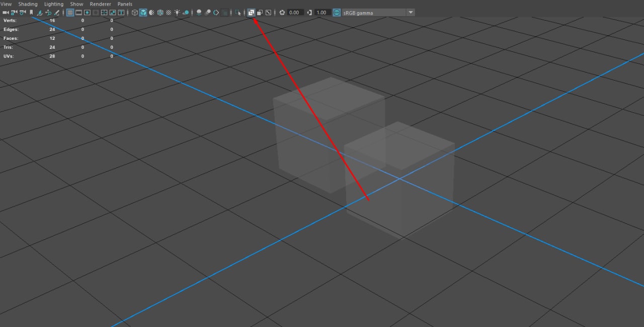Click the sRGB gamma dropdown arrow
Image resolution: width=644 pixels, height=327 pixels.
pos(411,13)
